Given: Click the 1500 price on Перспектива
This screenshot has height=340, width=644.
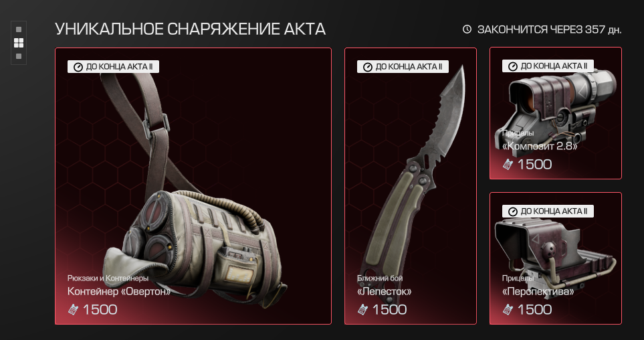Looking at the screenshot, I should (534, 310).
